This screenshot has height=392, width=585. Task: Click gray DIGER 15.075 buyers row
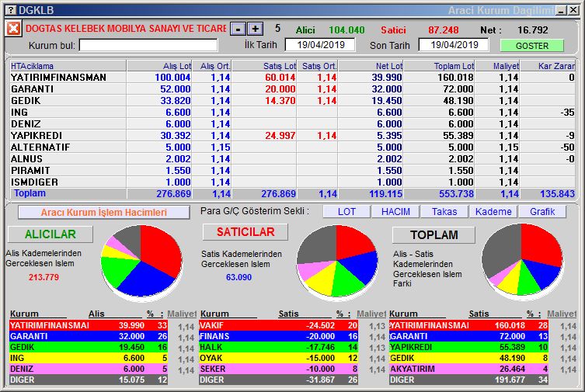click(x=89, y=380)
